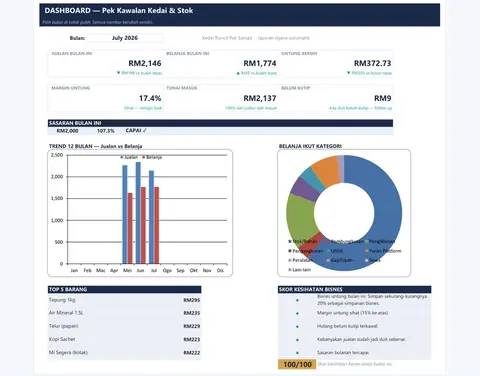This screenshot has width=480, height=376.
Task: Select the orange donut segment
Action: click(x=325, y=170)
